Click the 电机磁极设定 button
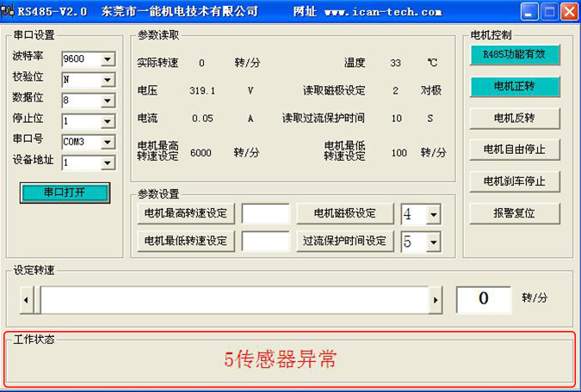 345,213
